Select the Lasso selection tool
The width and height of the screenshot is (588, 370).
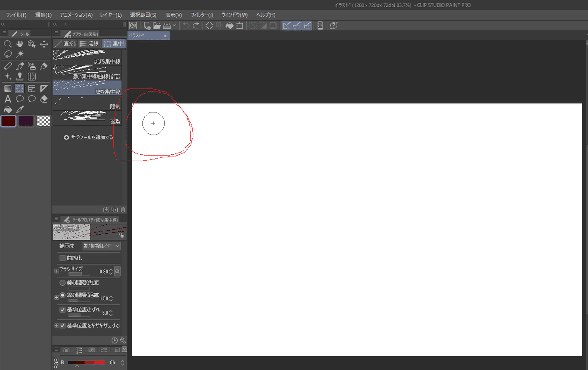(x=8, y=54)
